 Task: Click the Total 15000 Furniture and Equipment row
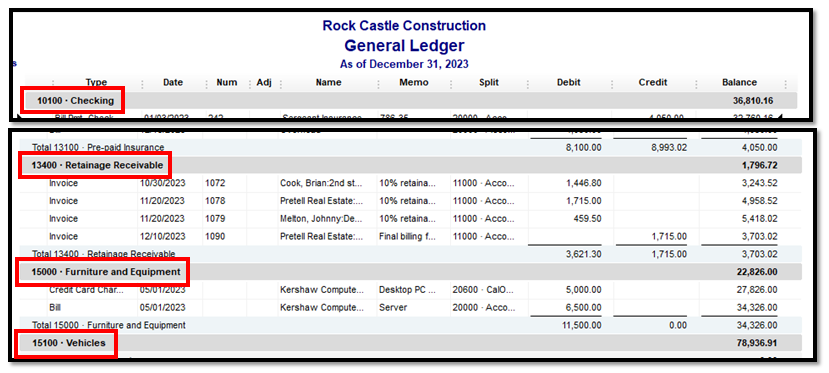tap(410, 325)
